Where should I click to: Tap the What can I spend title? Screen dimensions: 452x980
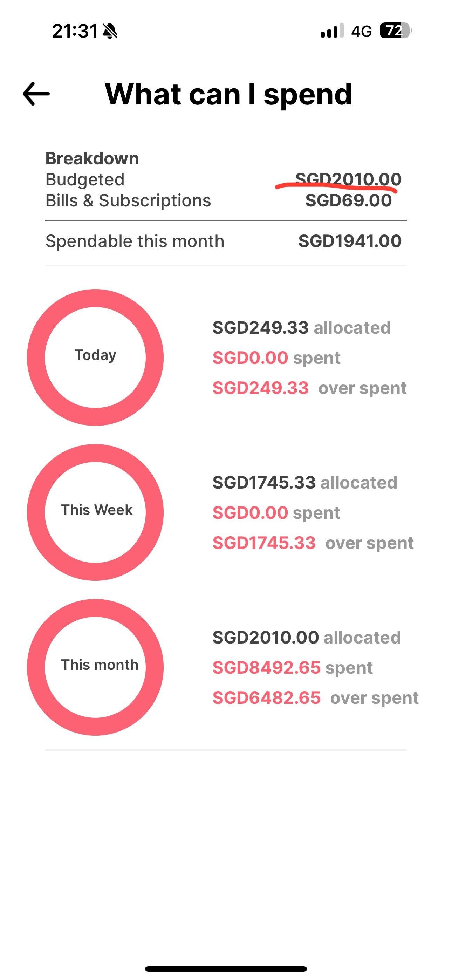tap(228, 94)
